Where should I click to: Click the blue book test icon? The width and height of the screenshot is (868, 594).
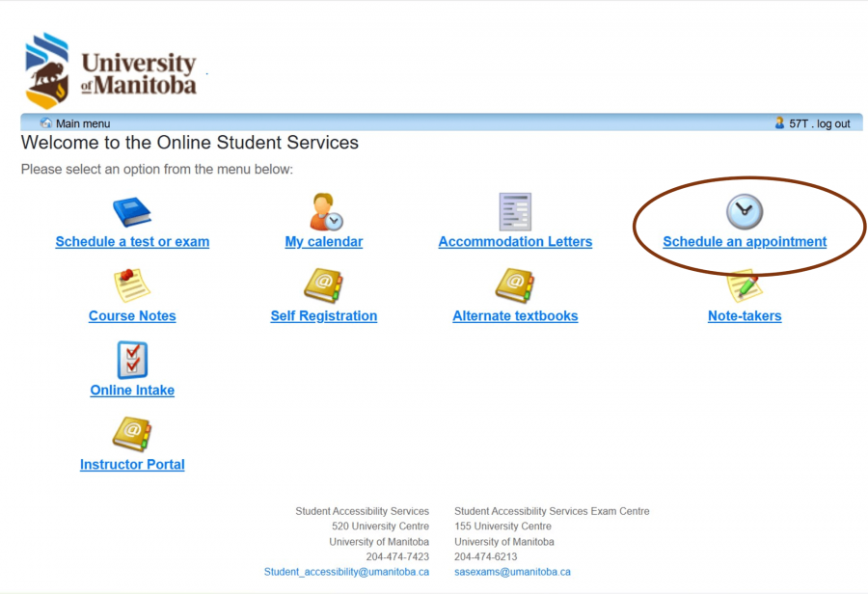(132, 212)
